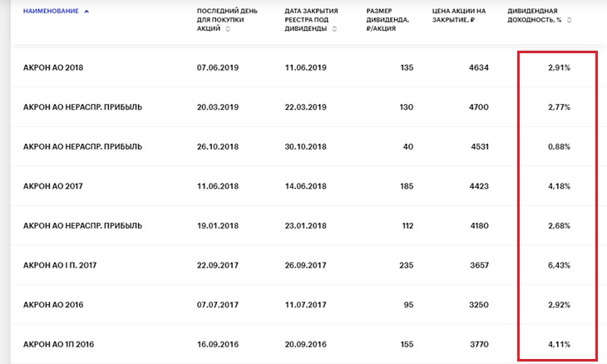Screen dimensions: 607x364
Task: Click the 2,91% dividend yield cell
Action: [559, 67]
